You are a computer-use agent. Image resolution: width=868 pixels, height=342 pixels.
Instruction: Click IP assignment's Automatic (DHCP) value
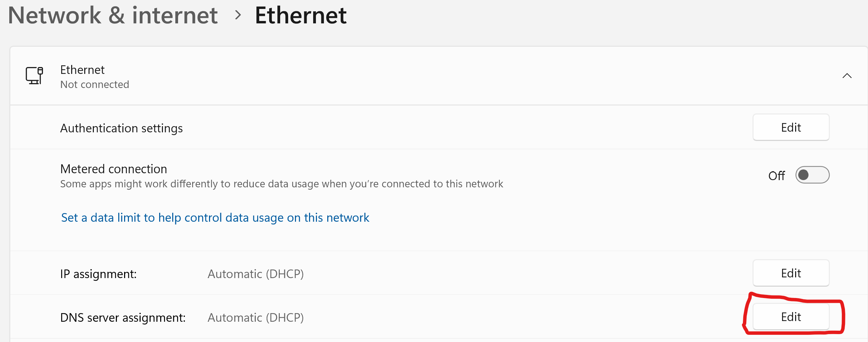(255, 274)
